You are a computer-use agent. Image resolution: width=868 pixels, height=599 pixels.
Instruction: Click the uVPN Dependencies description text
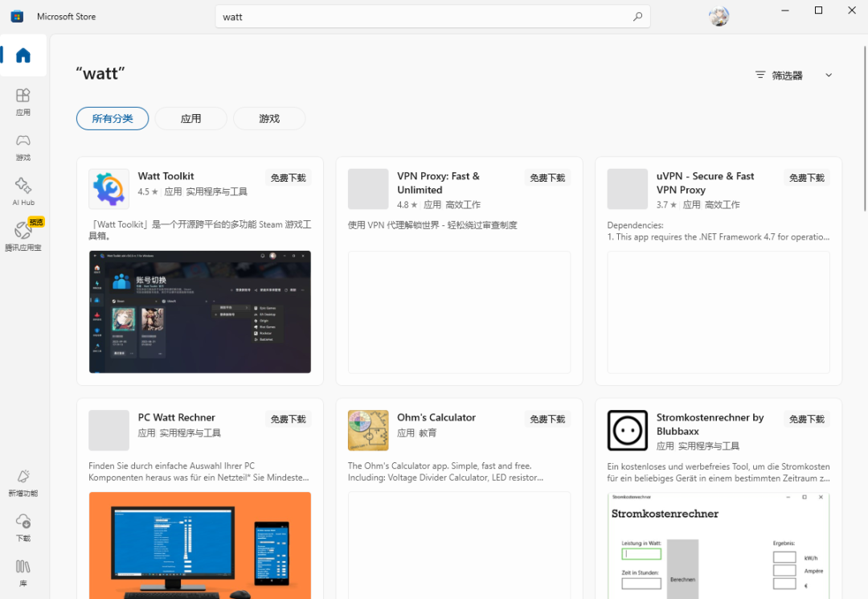[x=718, y=231]
